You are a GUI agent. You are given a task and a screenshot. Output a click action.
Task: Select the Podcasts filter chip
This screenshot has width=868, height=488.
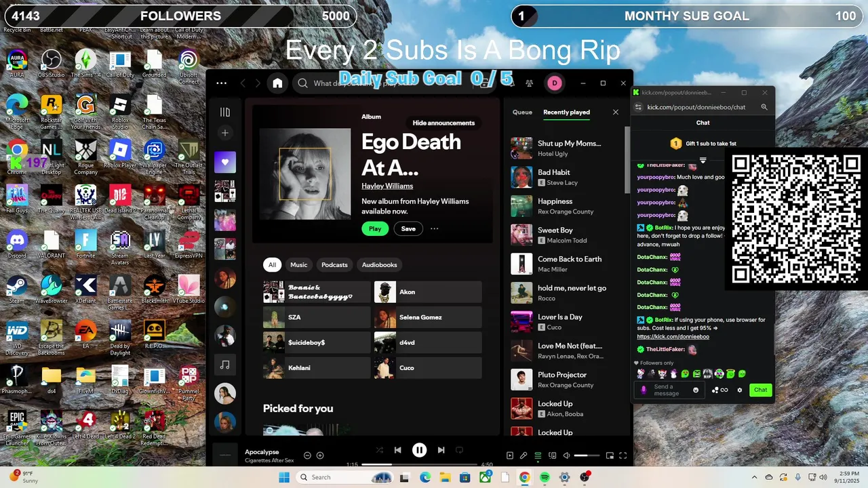(334, 265)
